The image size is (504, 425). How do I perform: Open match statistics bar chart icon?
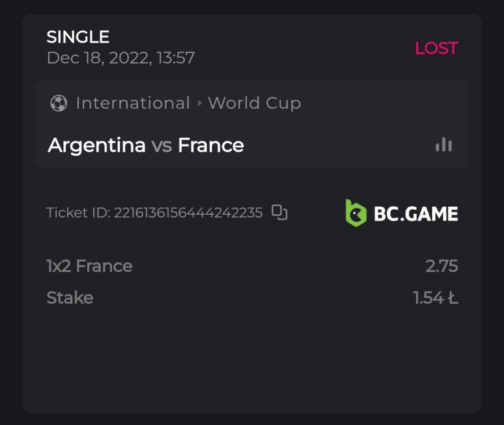444,145
